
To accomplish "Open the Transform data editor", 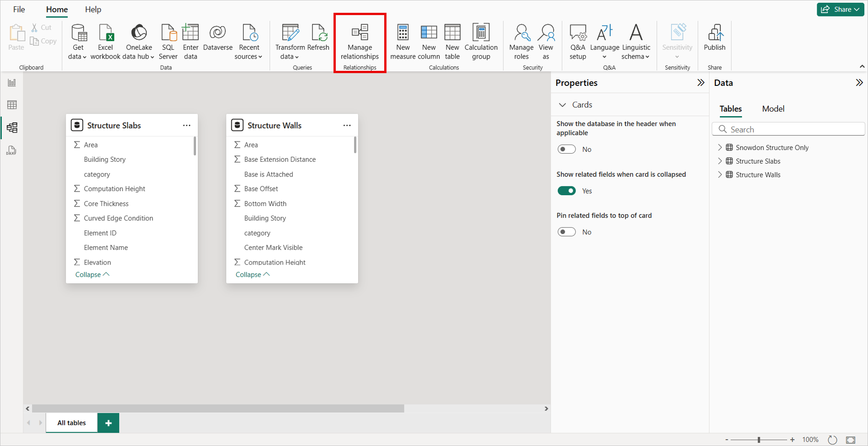I will point(290,42).
